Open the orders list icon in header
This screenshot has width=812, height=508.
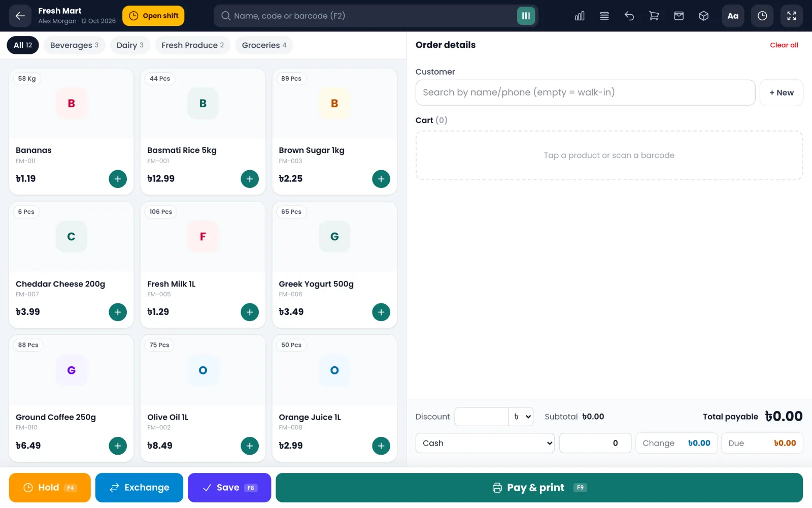604,16
